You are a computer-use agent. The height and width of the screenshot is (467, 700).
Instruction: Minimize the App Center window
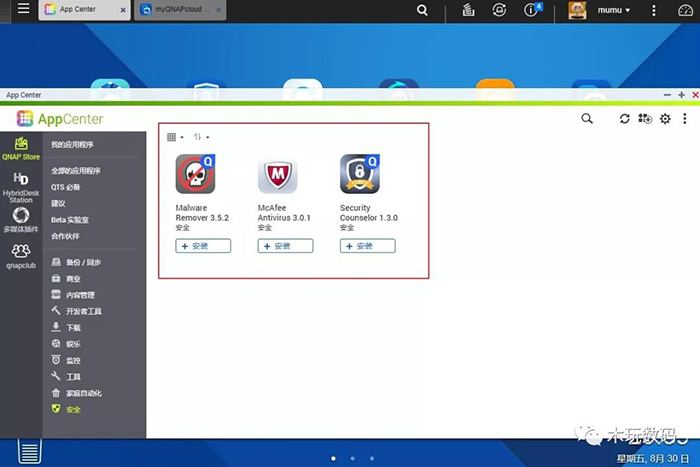[x=667, y=95]
